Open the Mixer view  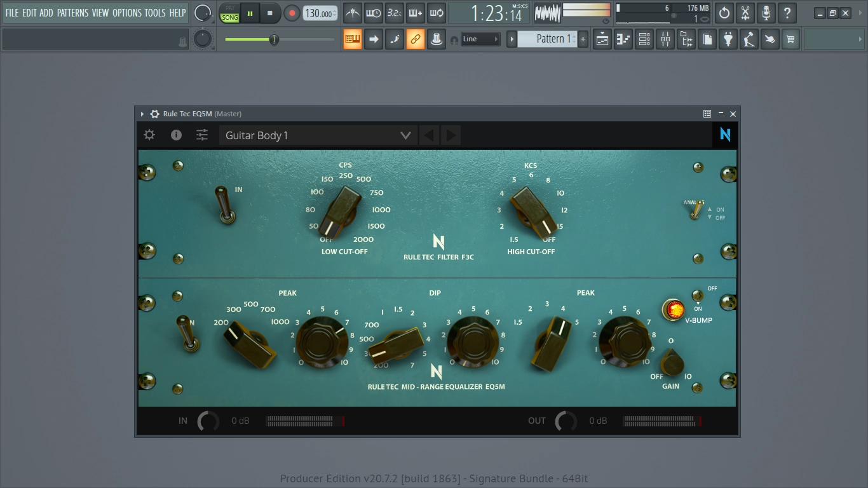(665, 39)
